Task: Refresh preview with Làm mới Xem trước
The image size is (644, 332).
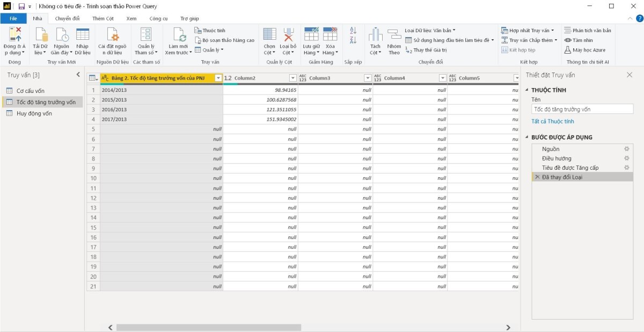Action: [177, 42]
